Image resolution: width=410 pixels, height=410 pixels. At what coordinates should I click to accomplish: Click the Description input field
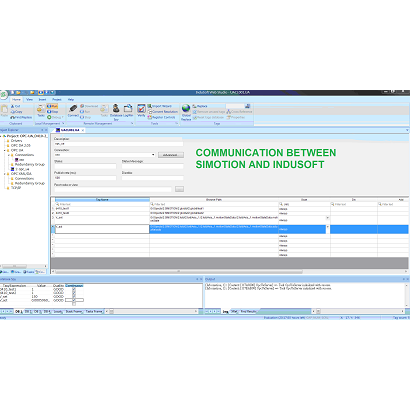click(118, 144)
